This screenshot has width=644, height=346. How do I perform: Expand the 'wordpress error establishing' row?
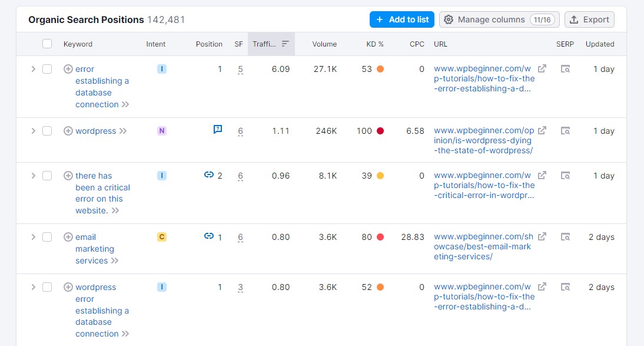[x=34, y=287]
